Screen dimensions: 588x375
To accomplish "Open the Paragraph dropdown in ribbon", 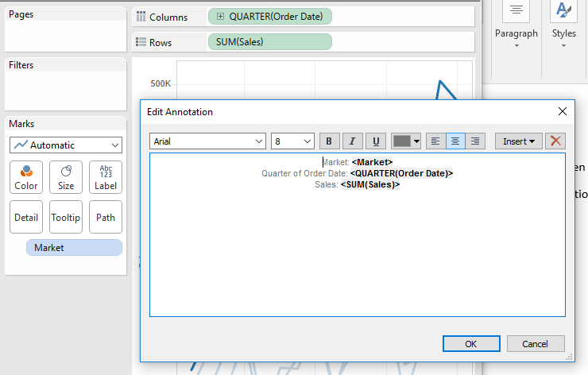I will click(x=516, y=46).
